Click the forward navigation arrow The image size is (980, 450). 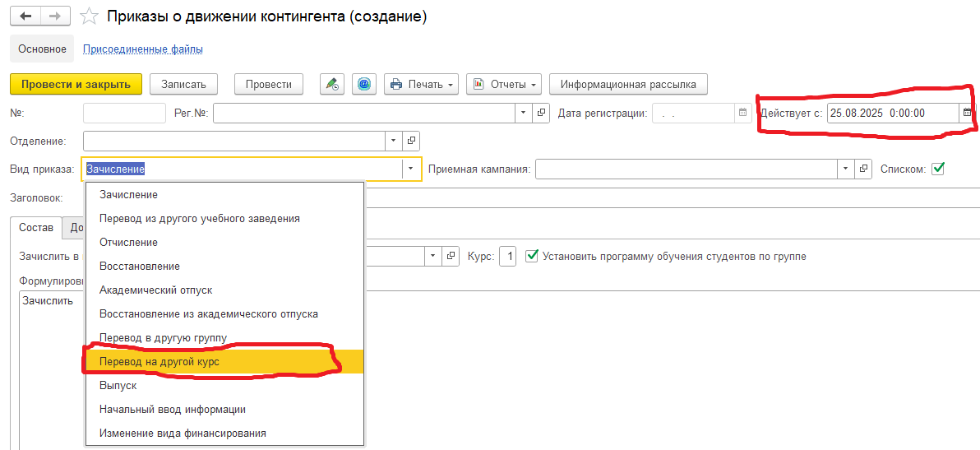pos(56,16)
